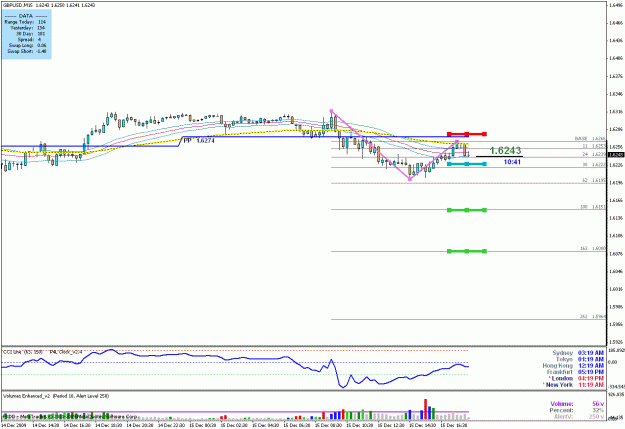Select the tall red volume bar
The height and width of the screenshot is (429, 625).
click(425, 409)
